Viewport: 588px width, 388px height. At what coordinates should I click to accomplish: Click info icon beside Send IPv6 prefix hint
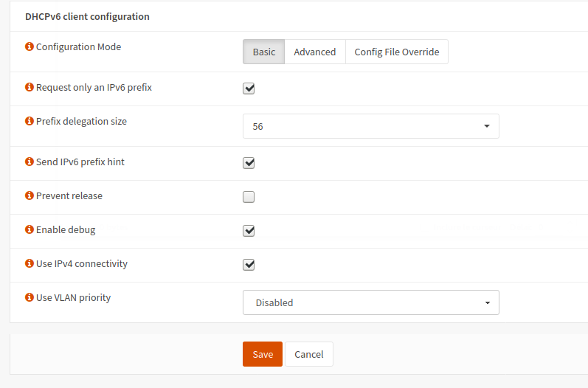click(30, 162)
